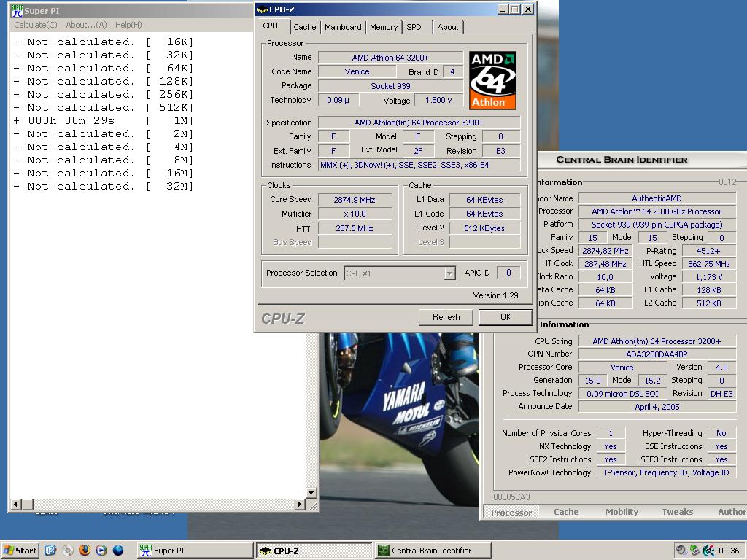This screenshot has height=560, width=747.
Task: Click the Voltage 1,173 V value
Action: tap(708, 277)
